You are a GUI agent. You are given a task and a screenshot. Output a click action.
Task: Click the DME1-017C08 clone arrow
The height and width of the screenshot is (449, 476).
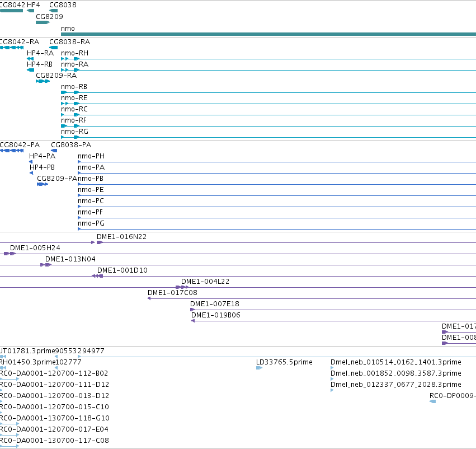coord(149,298)
